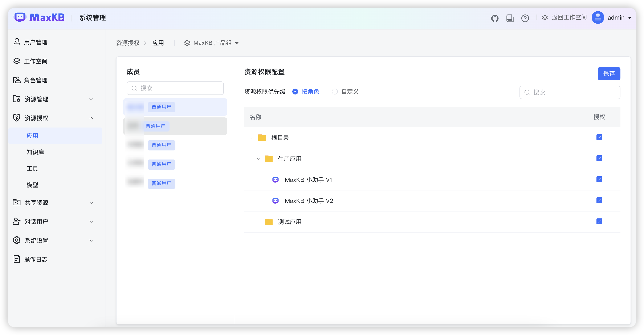Select the 自定义 radio button
The height and width of the screenshot is (335, 644).
pos(335,92)
